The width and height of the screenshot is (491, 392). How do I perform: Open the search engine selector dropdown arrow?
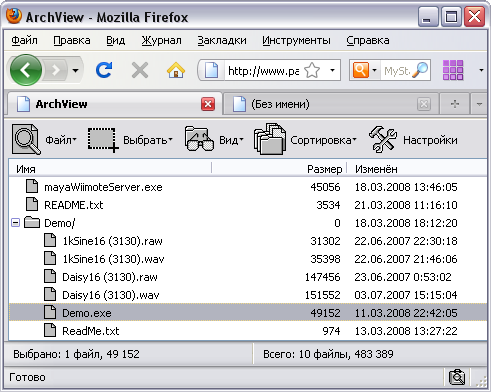(374, 70)
